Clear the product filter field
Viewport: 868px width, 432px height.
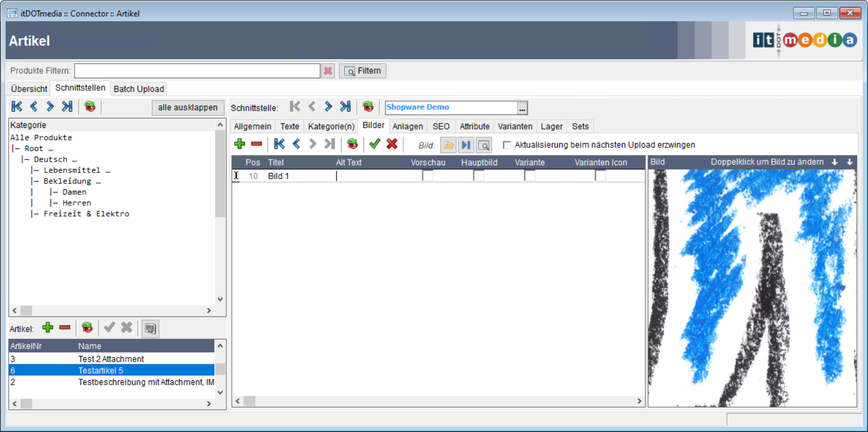[x=328, y=71]
